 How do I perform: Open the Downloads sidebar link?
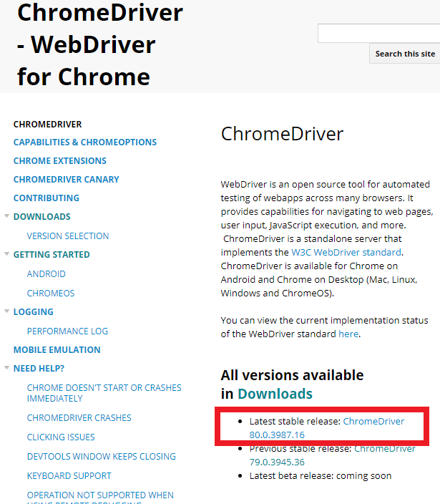pos(41,217)
